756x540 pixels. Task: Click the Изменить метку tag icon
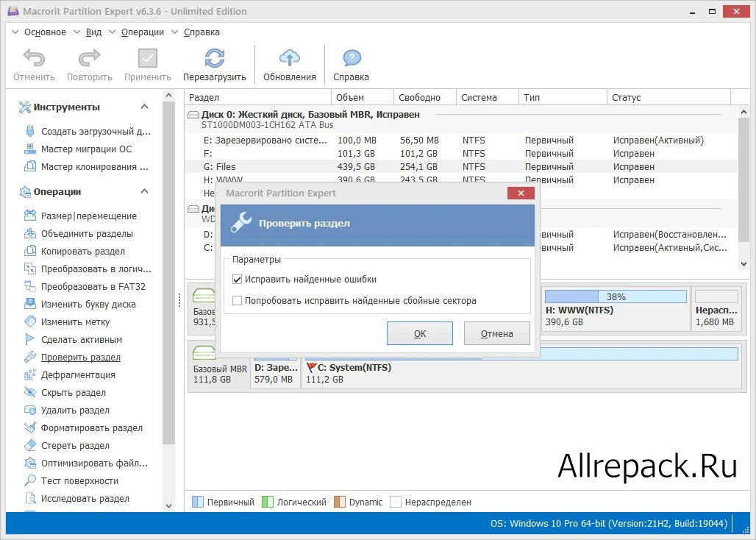(30, 321)
